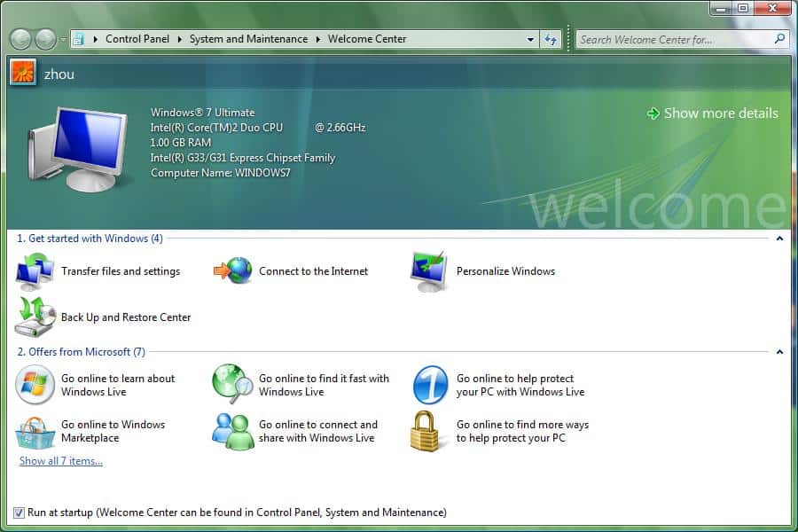The image size is (798, 532).
Task: Click Show all 7 items link
Action: (x=60, y=460)
